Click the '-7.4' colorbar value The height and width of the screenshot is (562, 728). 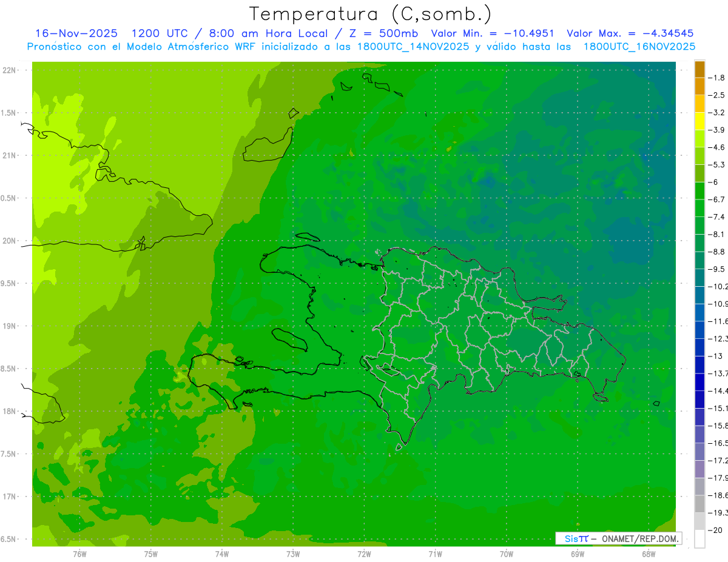(718, 217)
